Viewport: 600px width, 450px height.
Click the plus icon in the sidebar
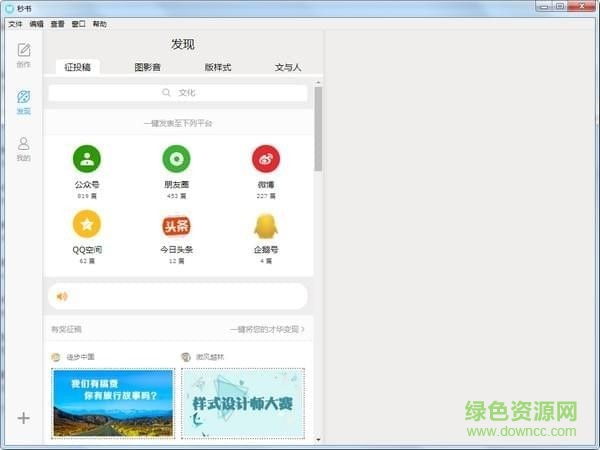(x=23, y=418)
